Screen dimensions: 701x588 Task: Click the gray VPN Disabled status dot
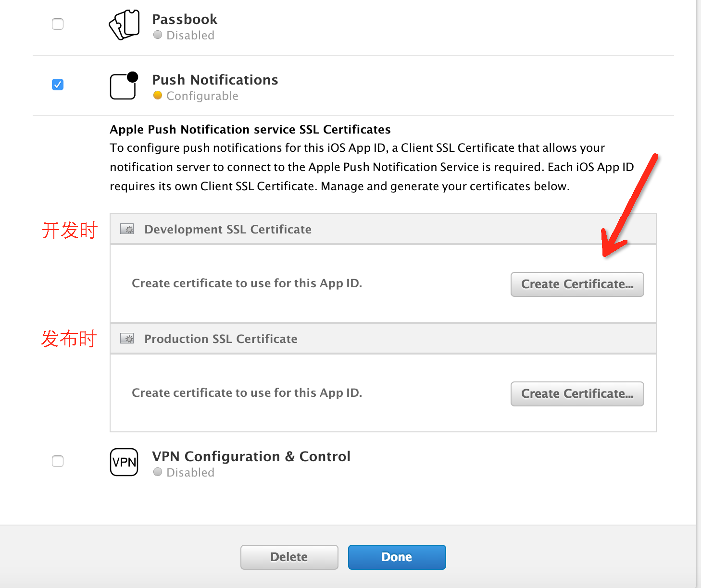pos(158,472)
